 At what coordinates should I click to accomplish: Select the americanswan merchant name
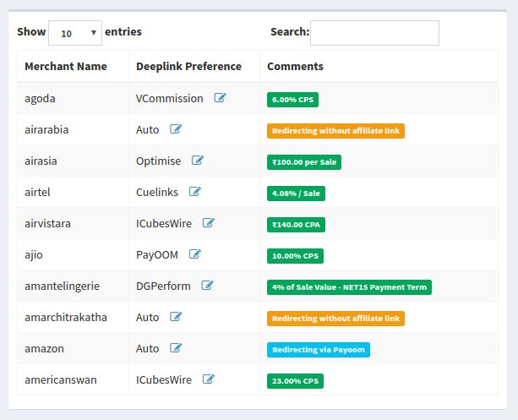pyautogui.click(x=61, y=379)
